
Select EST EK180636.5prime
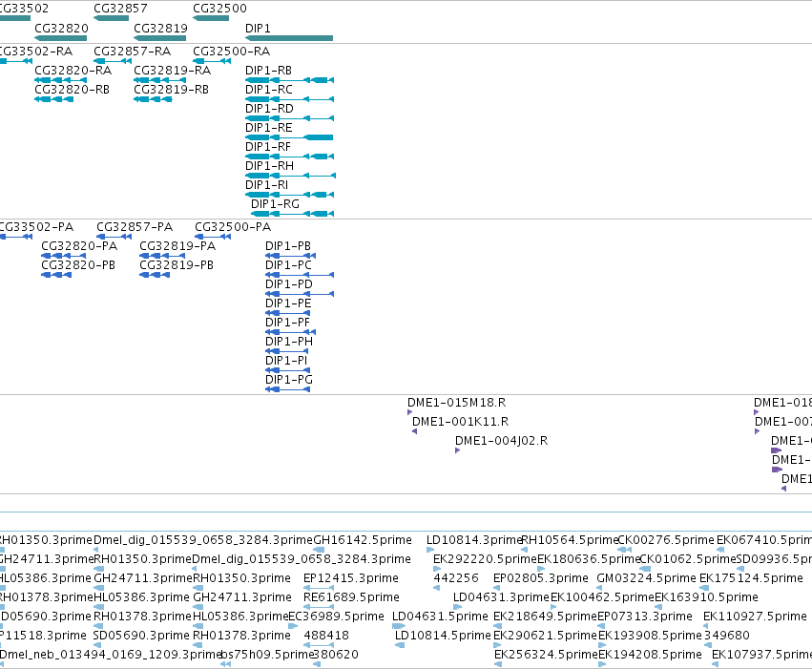(x=589, y=559)
